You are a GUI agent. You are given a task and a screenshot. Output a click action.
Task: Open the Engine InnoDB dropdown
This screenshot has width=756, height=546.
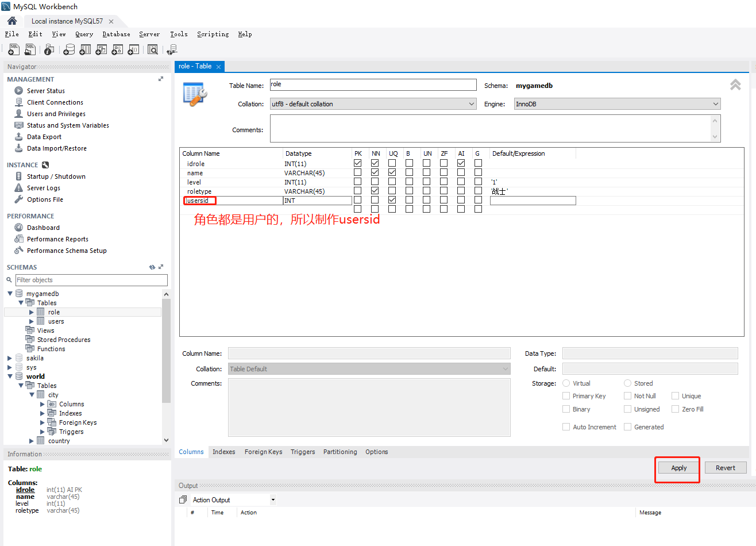tap(617, 104)
